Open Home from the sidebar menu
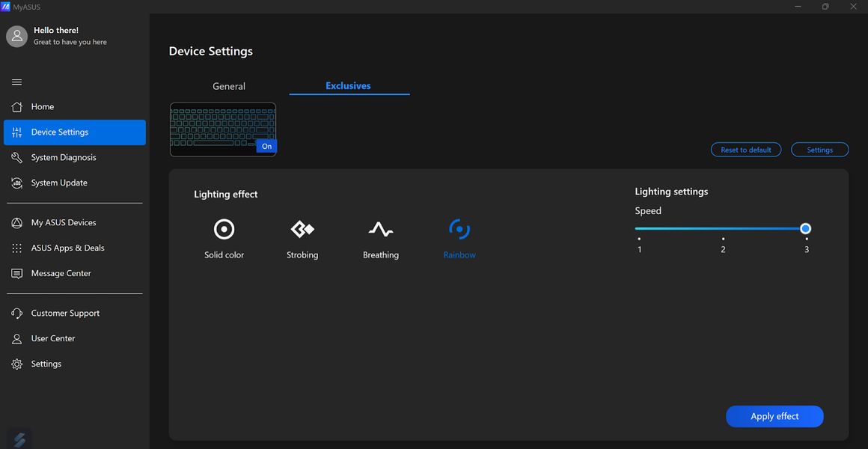The height and width of the screenshot is (449, 868). tap(75, 107)
